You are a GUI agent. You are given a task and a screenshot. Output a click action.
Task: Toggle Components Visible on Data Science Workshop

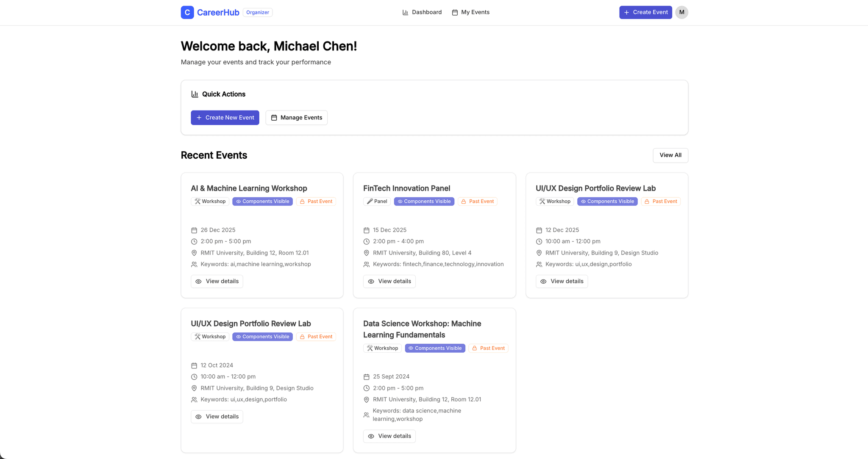tap(435, 348)
